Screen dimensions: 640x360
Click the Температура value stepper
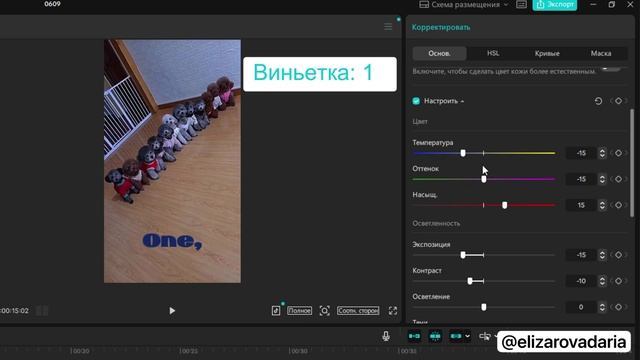pyautogui.click(x=602, y=153)
